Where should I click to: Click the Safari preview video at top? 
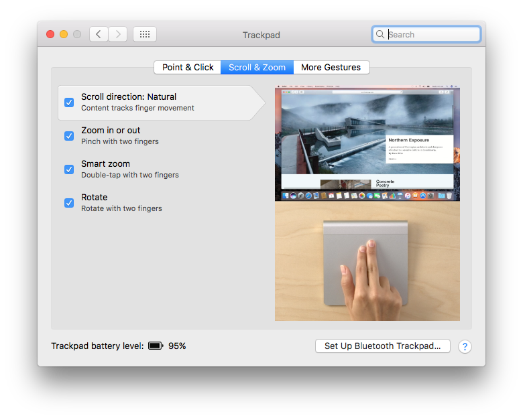[367, 143]
